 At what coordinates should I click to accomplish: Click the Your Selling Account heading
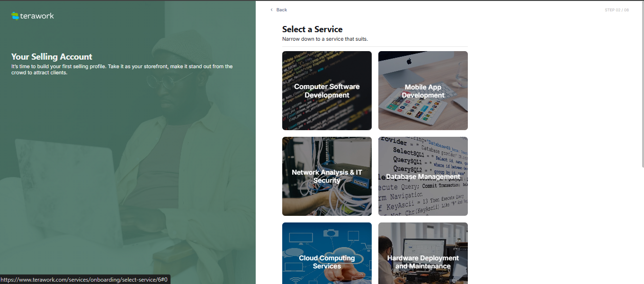[x=52, y=57]
